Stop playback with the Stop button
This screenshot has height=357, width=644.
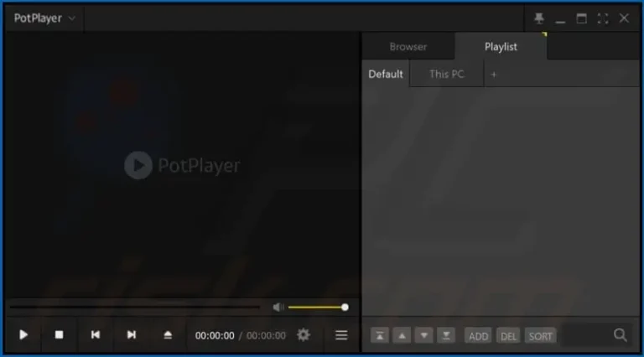click(x=60, y=335)
